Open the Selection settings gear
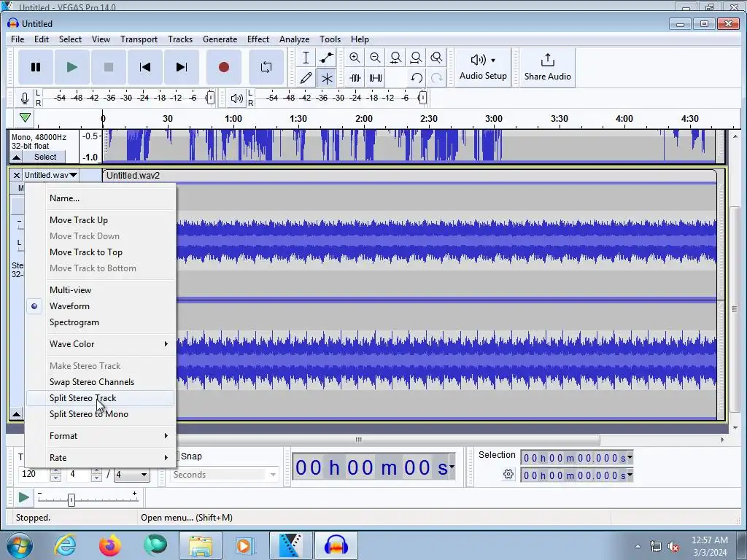 [508, 474]
